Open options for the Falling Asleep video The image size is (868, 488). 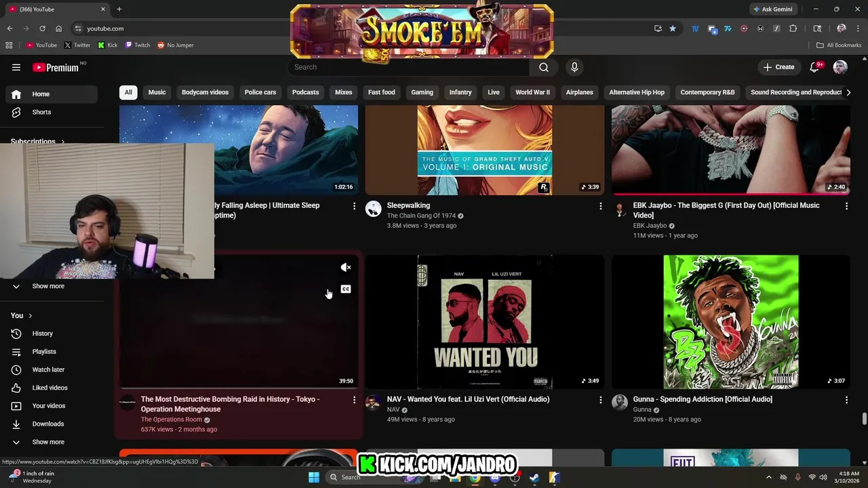pyautogui.click(x=354, y=206)
